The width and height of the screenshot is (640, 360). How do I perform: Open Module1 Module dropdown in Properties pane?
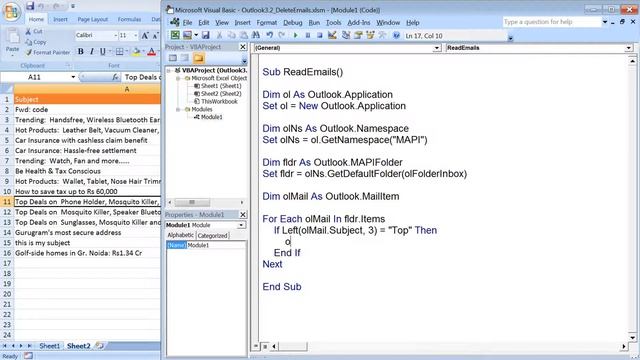(x=241, y=225)
